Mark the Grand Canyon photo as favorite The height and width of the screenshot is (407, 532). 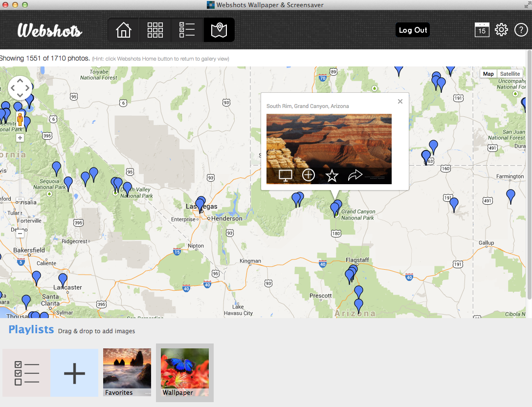[x=332, y=175]
